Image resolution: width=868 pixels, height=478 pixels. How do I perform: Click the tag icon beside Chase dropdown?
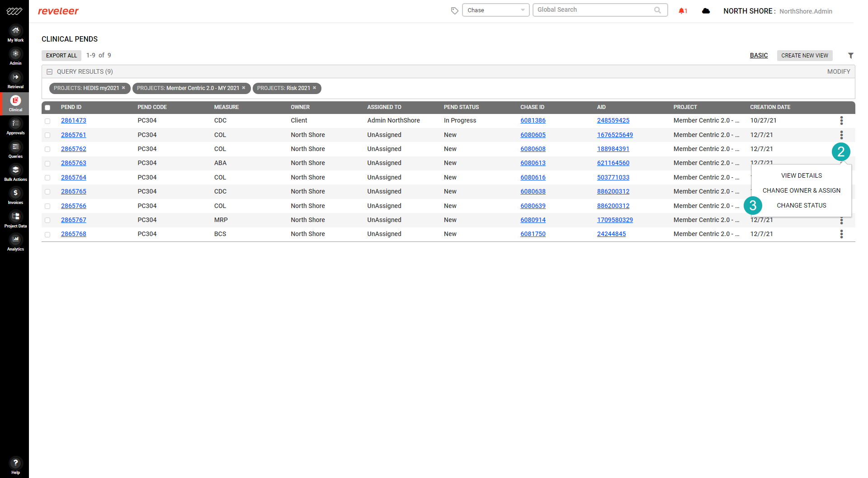click(x=455, y=10)
